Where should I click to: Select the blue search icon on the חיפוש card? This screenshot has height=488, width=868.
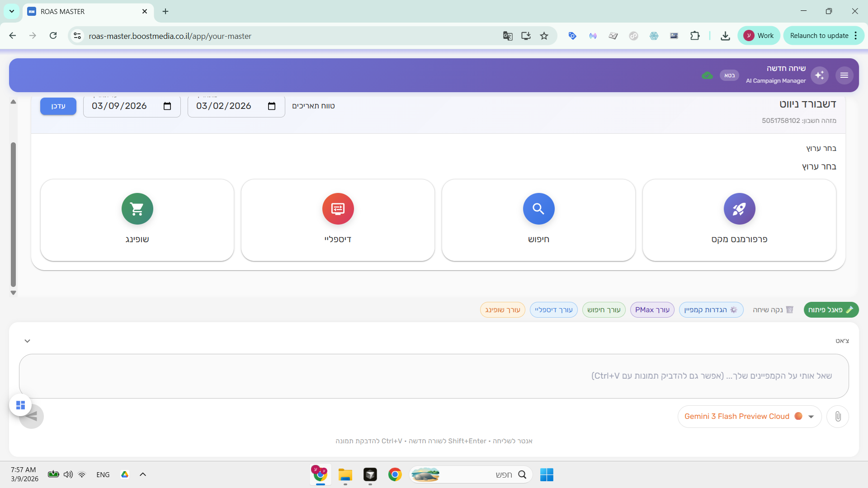click(538, 209)
